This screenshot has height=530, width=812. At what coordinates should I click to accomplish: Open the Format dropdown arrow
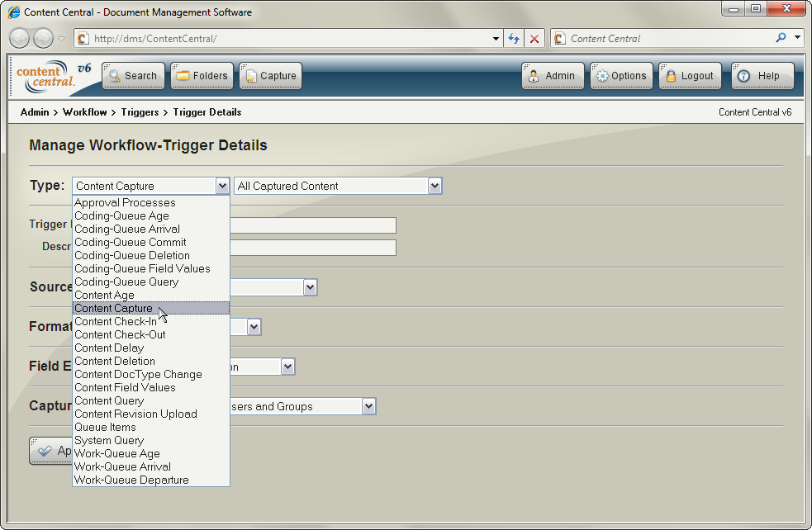click(x=254, y=327)
